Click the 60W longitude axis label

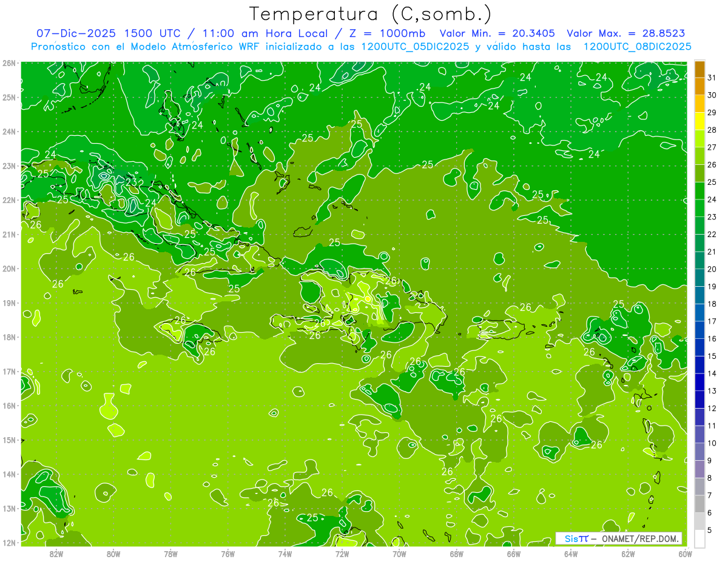click(686, 554)
